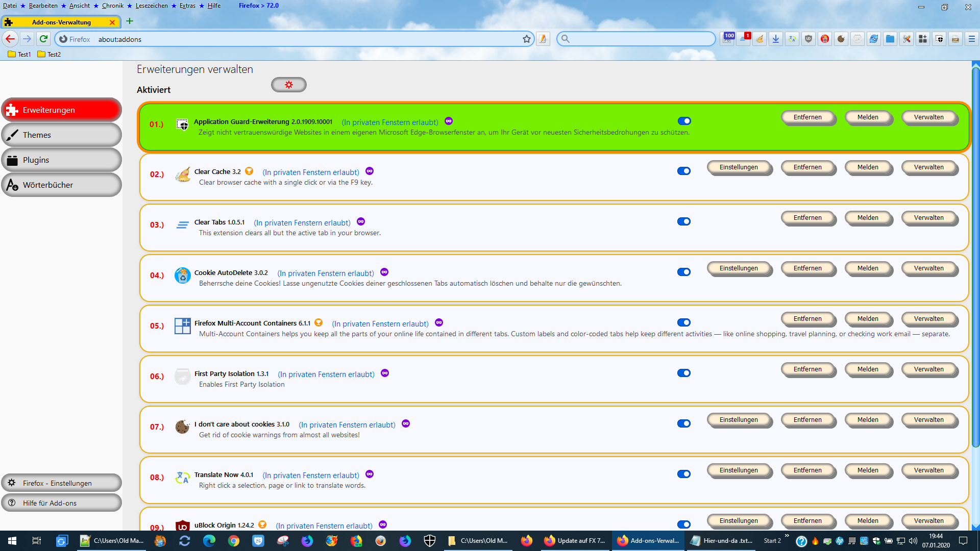
Task: Click the Translate Now toolbar icon
Action: (792, 39)
